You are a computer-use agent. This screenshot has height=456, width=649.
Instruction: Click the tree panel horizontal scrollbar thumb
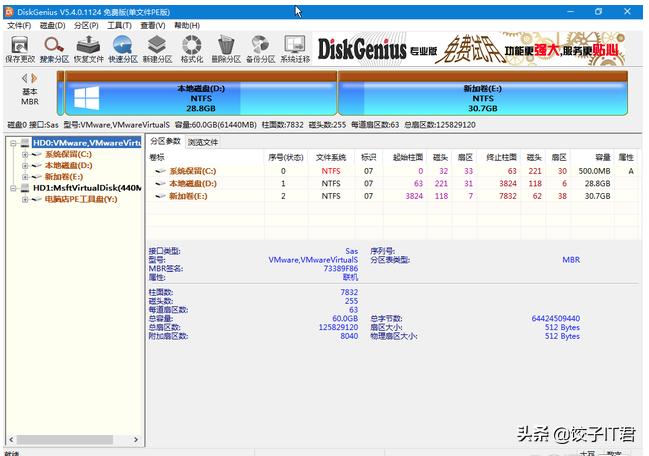click(65, 439)
